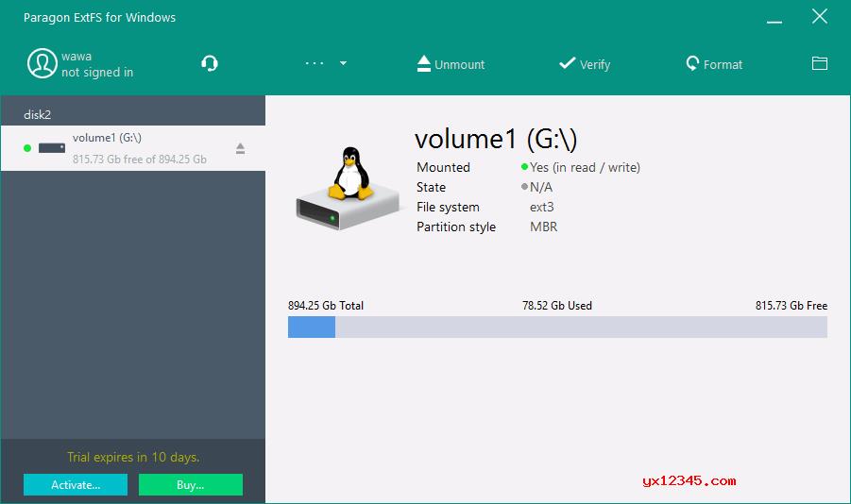The height and width of the screenshot is (504, 851).
Task: Open the three-dots more options menu
Action: 315,63
